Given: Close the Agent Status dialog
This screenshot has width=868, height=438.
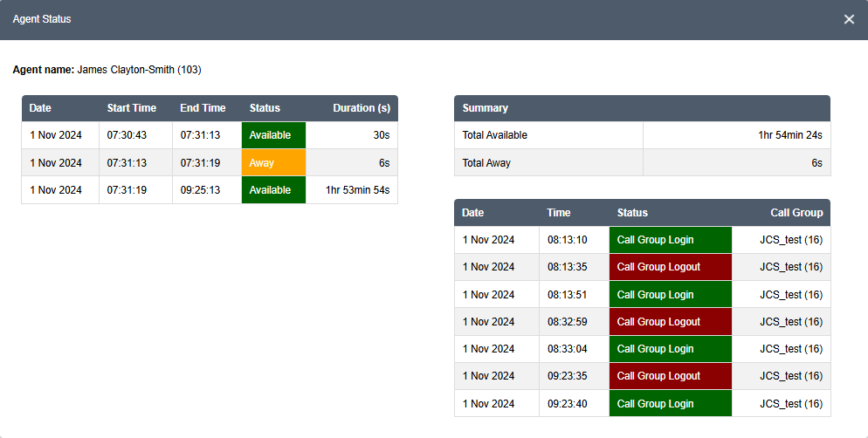Looking at the screenshot, I should [849, 19].
